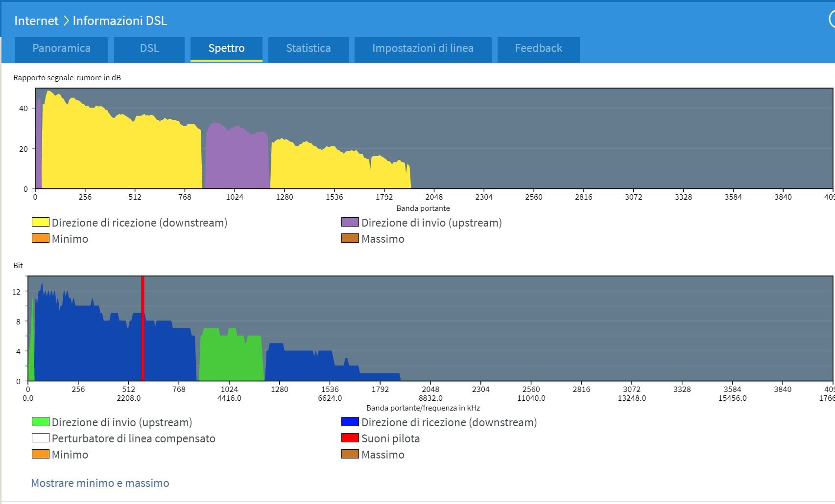The width and height of the screenshot is (835, 504).
Task: Click the blue downstream swatch in Bit legend
Action: (350, 422)
